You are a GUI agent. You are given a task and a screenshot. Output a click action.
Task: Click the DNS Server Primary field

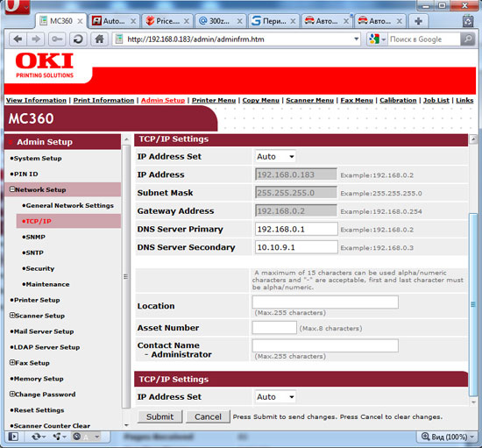click(x=296, y=230)
